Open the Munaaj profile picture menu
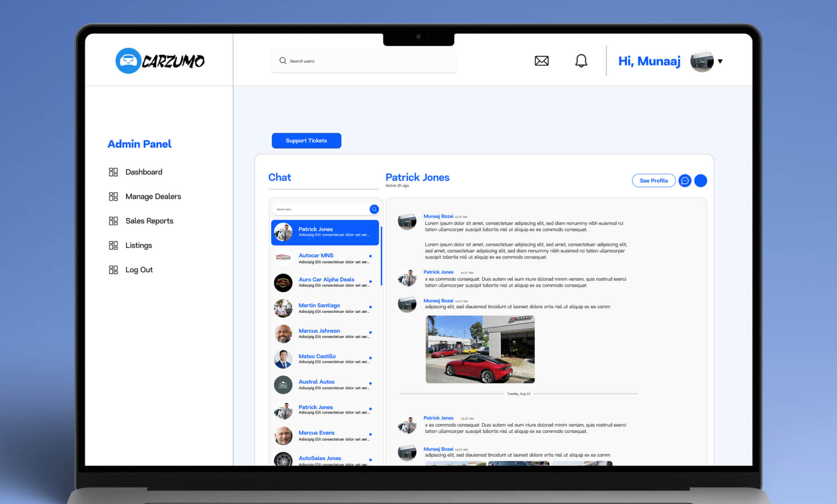 tap(701, 61)
